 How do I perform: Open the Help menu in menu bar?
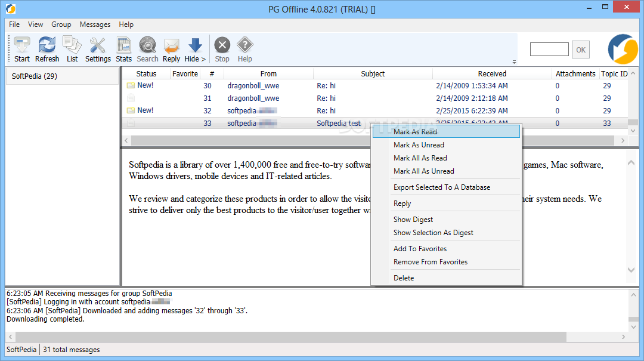[126, 24]
